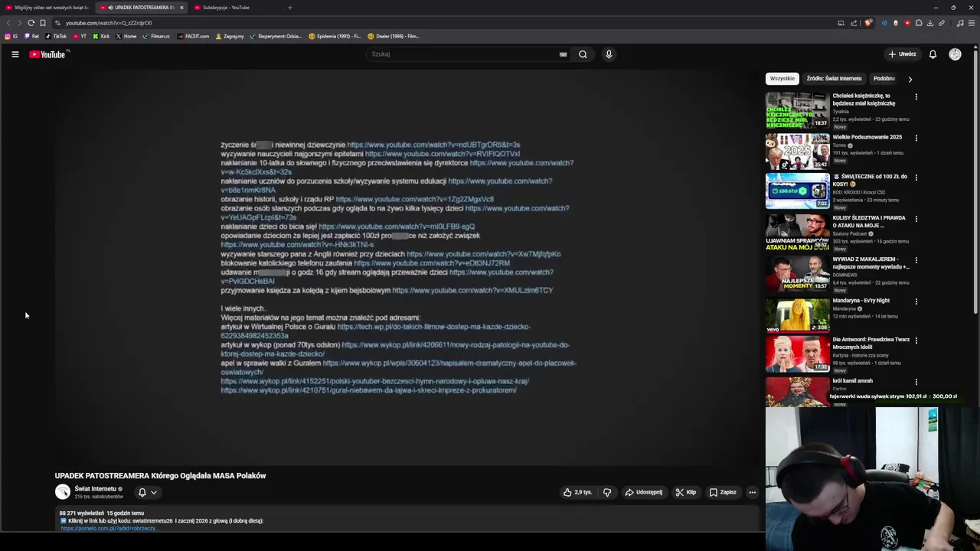Open options for Die Antwoord video
This screenshot has width=980, height=551.
(x=916, y=341)
